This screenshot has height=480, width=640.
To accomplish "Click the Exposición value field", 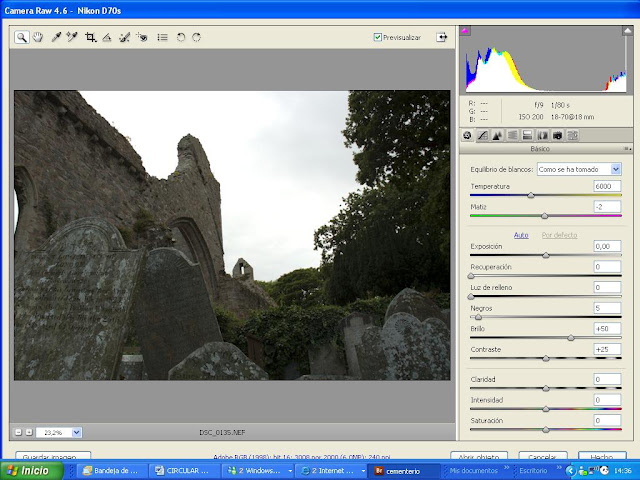I will 607,246.
